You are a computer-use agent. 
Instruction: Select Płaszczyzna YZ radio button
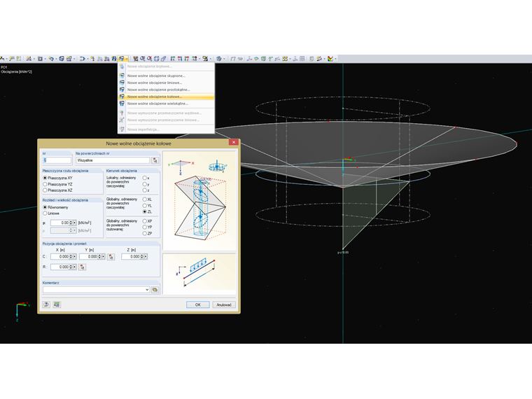coord(45,184)
